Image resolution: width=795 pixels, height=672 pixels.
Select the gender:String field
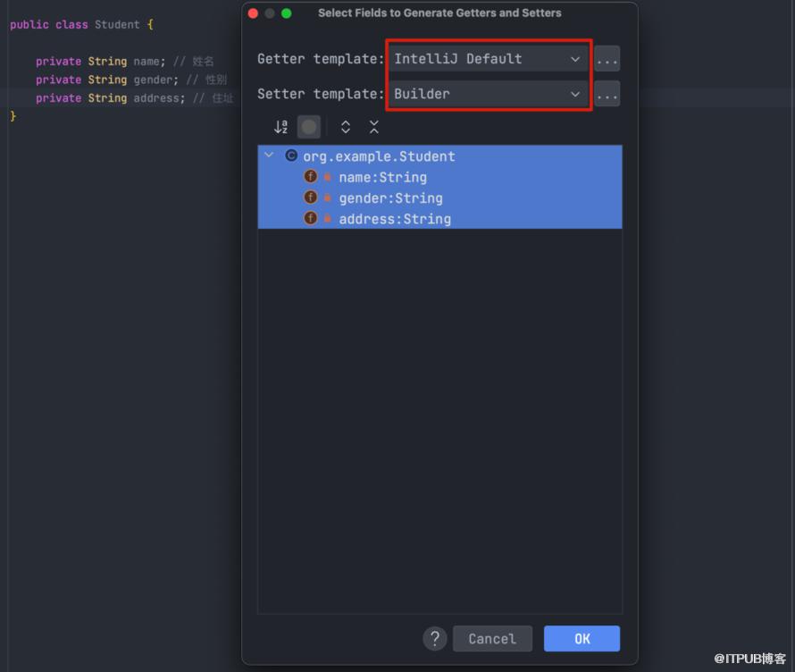(390, 197)
